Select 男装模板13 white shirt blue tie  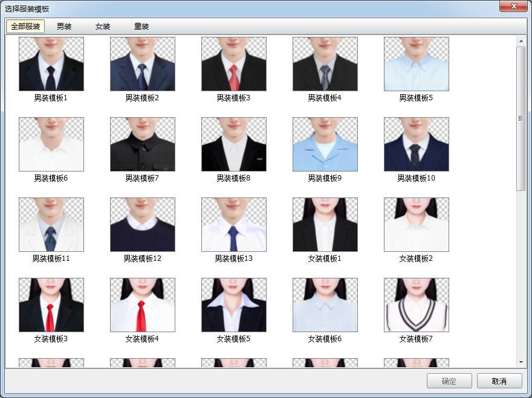(234, 225)
